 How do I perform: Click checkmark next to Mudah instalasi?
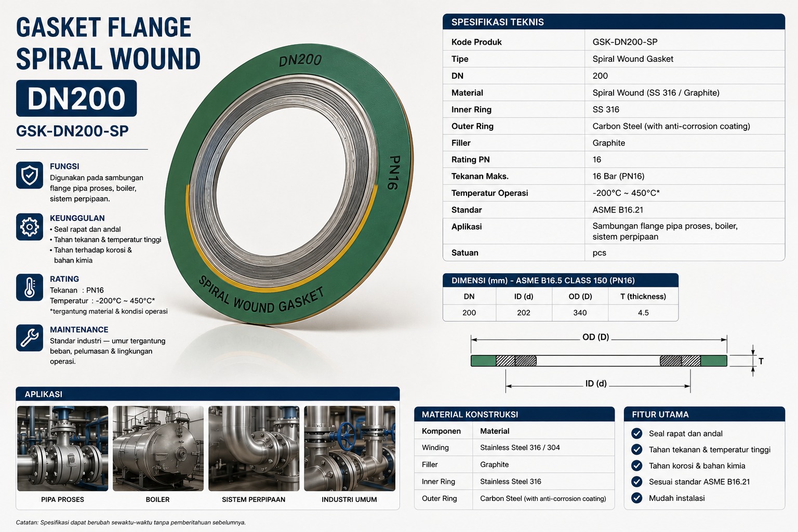pos(636,498)
